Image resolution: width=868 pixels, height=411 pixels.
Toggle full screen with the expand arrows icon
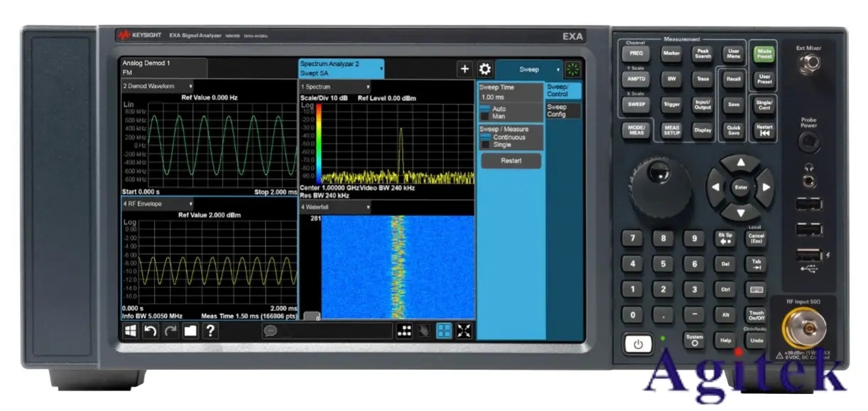point(464,331)
